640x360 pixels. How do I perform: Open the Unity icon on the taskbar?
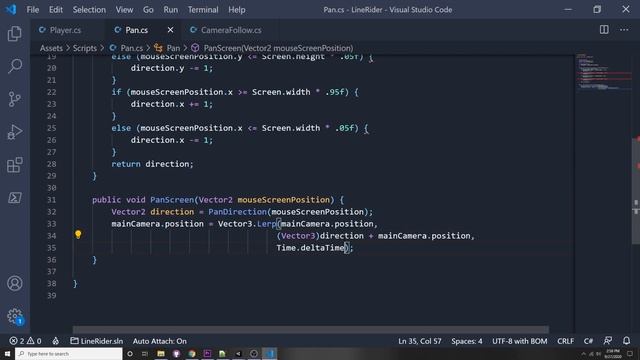click(238, 353)
